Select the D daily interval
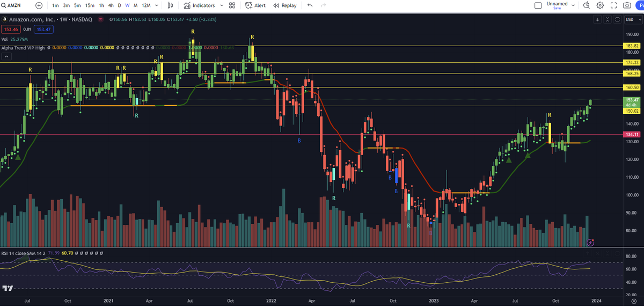The height and width of the screenshot is (308, 644). pyautogui.click(x=119, y=5)
